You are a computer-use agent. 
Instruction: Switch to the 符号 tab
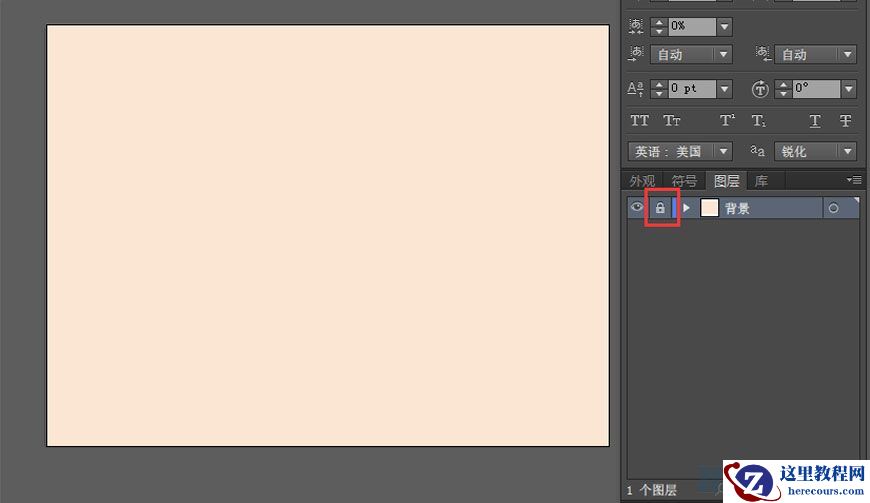tap(684, 181)
